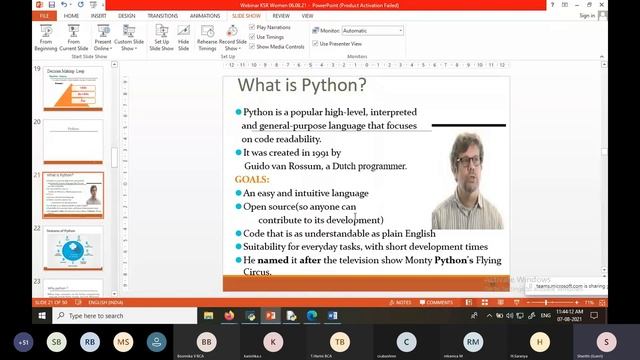Switch to the TRANSITIONS tab
The image size is (640, 360).
tap(162, 16)
